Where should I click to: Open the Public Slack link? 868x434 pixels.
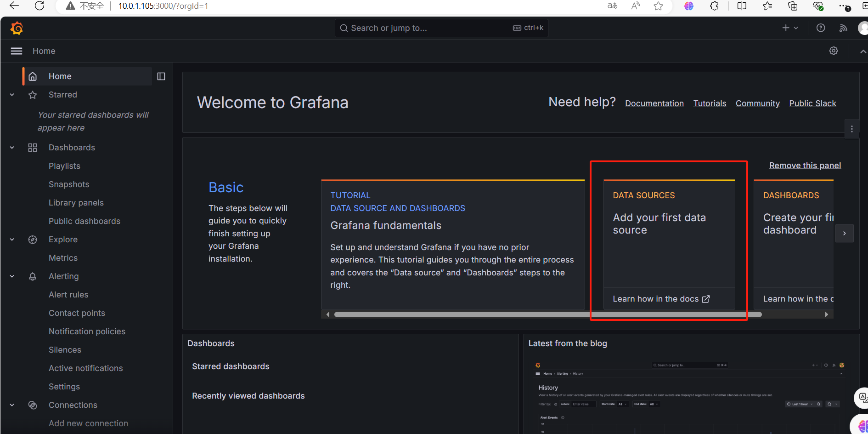tap(812, 103)
